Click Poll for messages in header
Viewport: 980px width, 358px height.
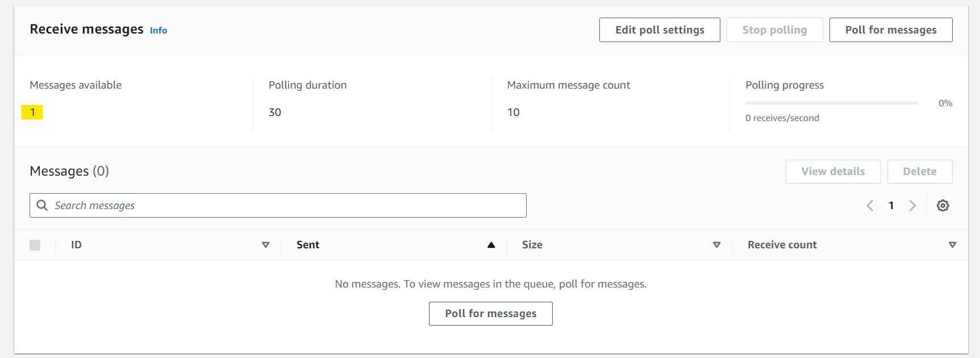[x=891, y=30]
